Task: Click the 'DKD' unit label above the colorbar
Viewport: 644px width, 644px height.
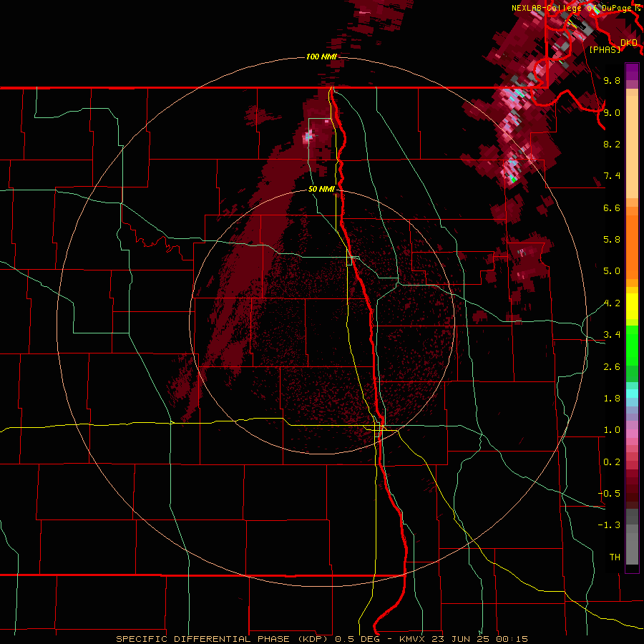Action: [628, 42]
